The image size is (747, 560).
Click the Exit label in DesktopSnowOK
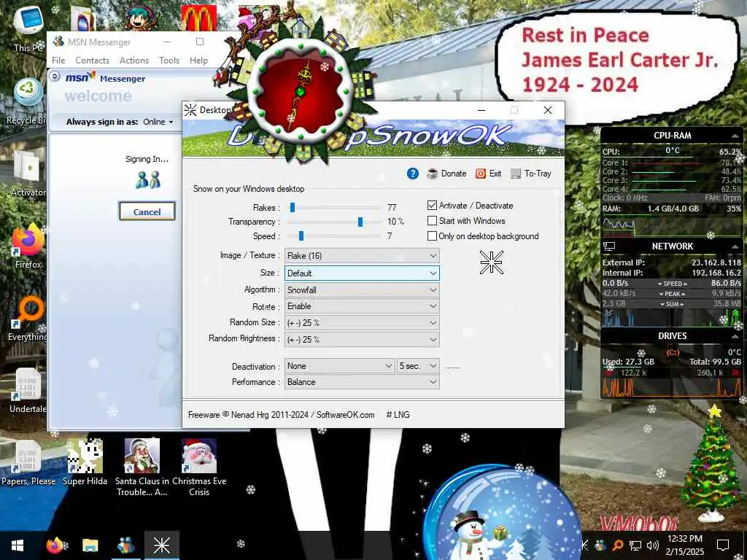pos(495,174)
